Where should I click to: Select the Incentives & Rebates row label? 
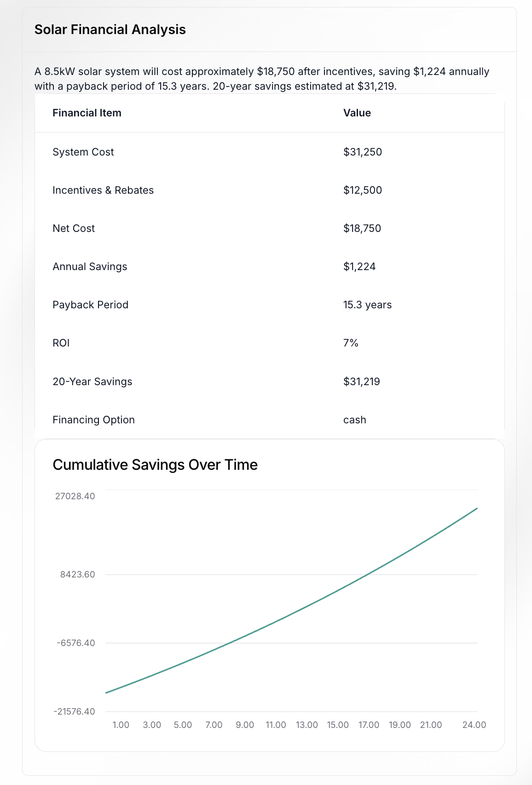tap(103, 190)
